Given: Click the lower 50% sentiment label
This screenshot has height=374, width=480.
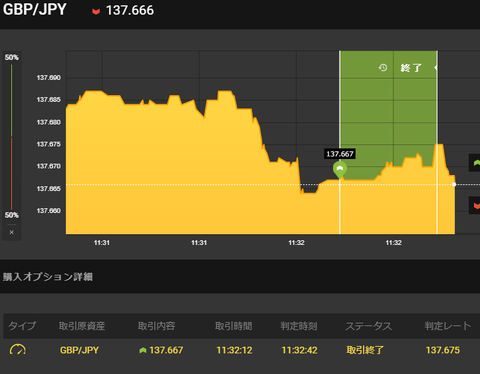Looking at the screenshot, I should (12, 215).
